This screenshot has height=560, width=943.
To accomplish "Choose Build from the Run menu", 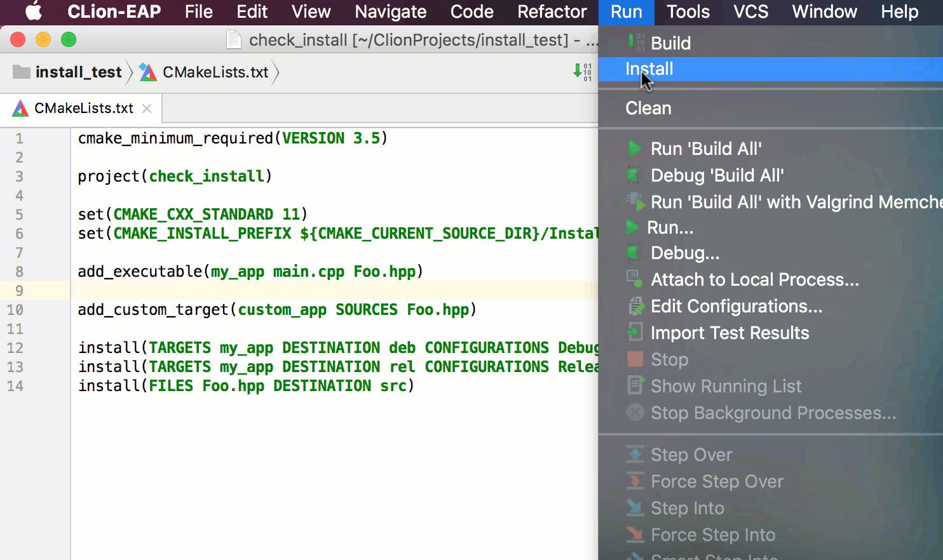I will click(x=771, y=43).
